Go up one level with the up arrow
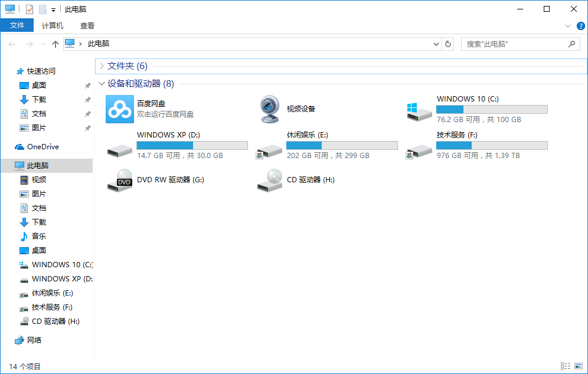 pyautogui.click(x=55, y=44)
